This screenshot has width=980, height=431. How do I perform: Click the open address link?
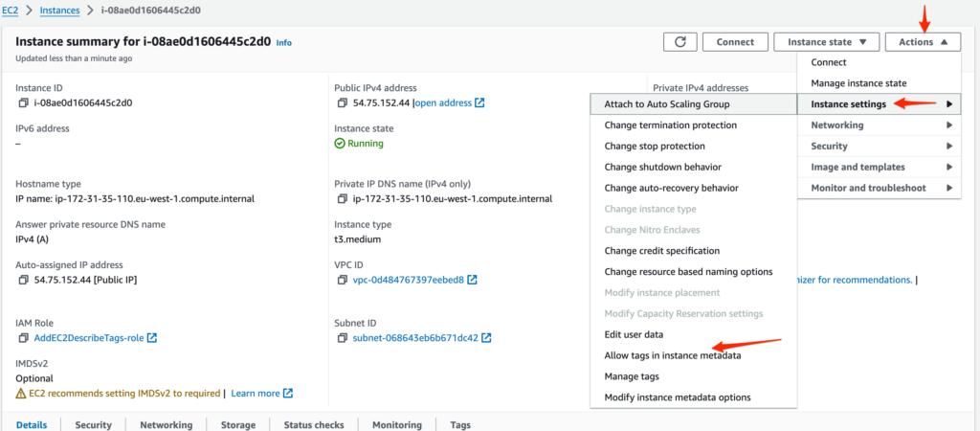[x=443, y=103]
